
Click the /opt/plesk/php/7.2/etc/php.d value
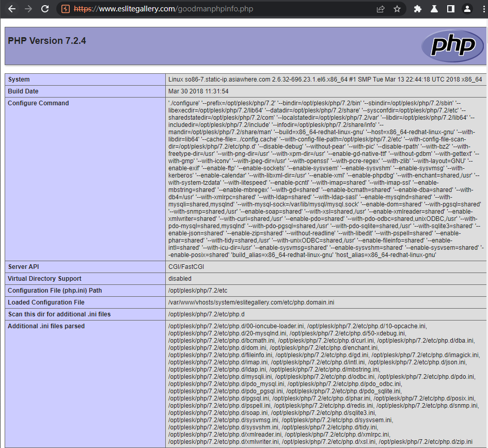tap(207, 314)
